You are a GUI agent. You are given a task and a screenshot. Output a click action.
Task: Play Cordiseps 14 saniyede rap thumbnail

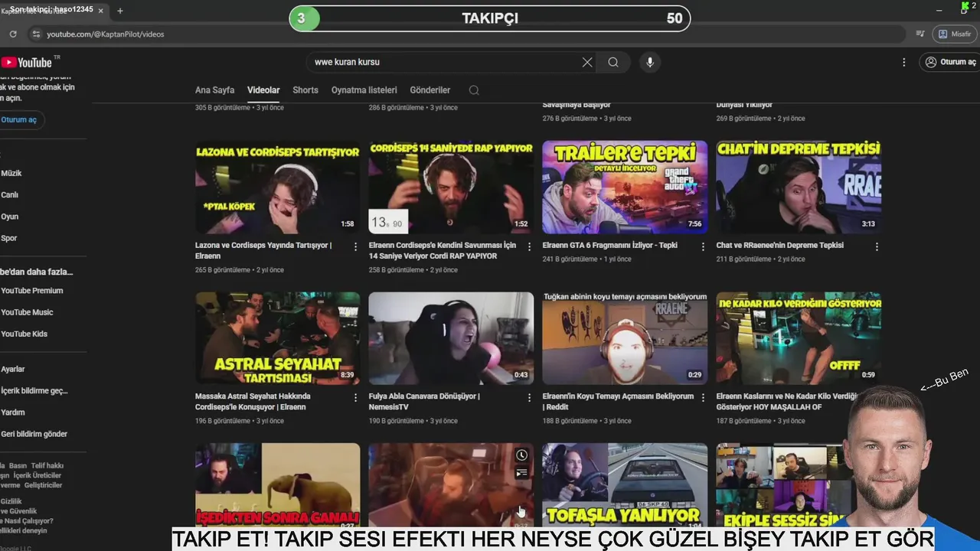(451, 187)
